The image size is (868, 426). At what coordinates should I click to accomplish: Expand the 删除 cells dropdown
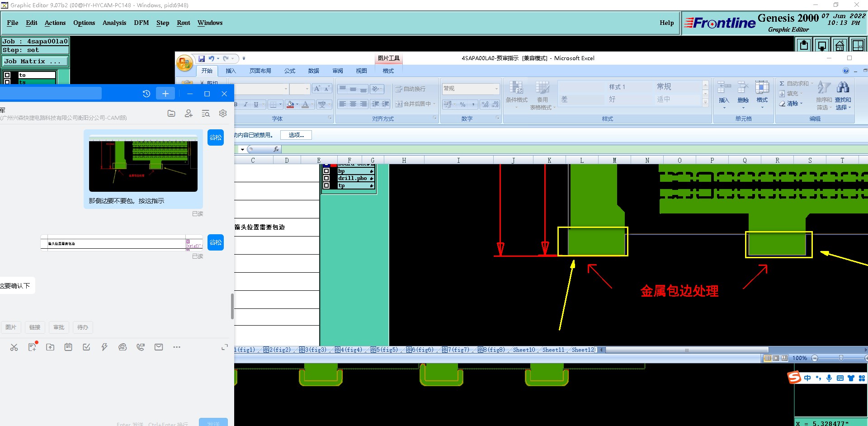click(x=743, y=108)
